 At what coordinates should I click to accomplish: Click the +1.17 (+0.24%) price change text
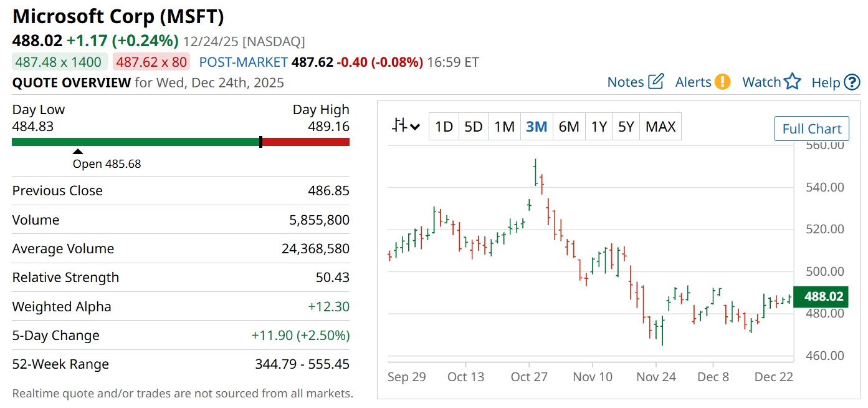click(123, 41)
